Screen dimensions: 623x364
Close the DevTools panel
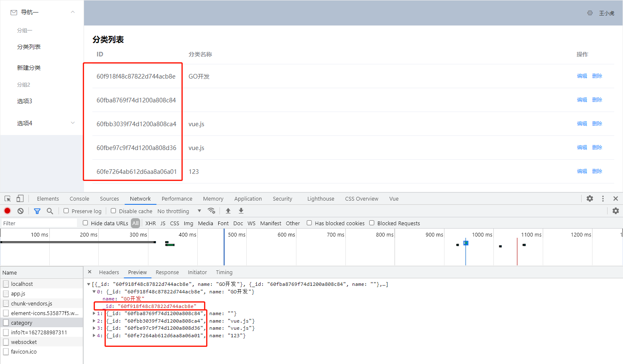click(615, 199)
